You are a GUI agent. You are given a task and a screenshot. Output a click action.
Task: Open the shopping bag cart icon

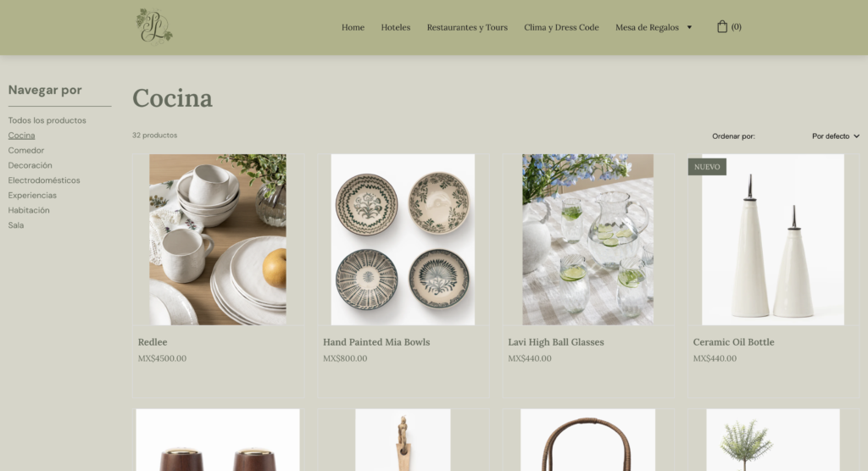coord(722,26)
